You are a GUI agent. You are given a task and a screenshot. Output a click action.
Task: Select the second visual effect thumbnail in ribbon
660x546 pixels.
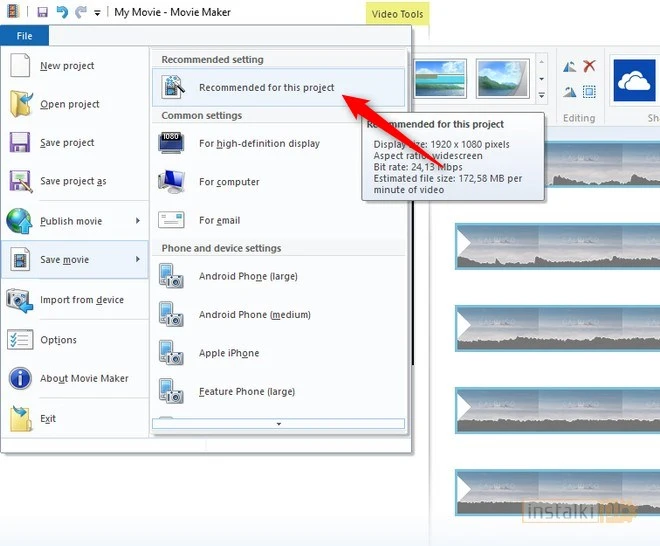click(501, 79)
